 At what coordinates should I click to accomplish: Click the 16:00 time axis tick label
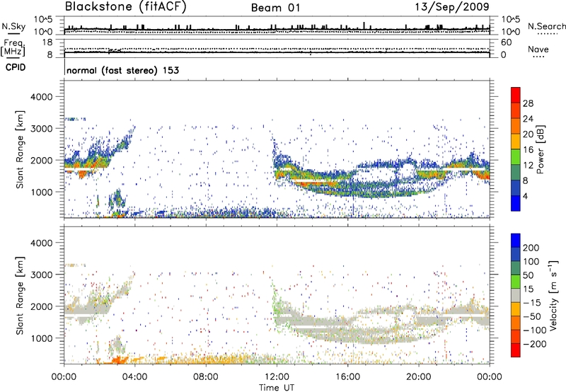(x=347, y=377)
